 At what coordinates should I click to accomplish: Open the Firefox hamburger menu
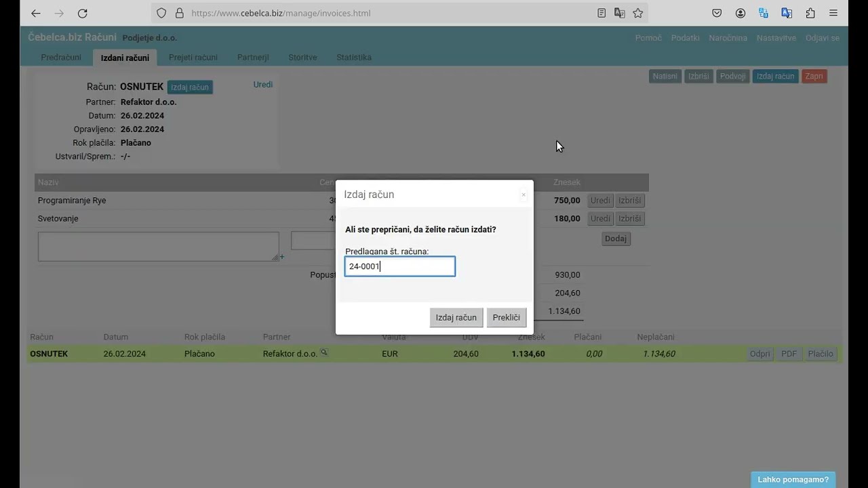(833, 13)
